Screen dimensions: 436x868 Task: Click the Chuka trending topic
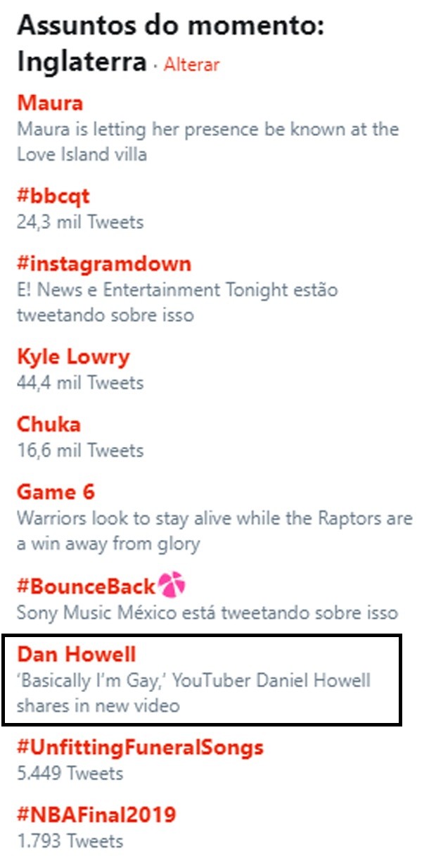49,424
